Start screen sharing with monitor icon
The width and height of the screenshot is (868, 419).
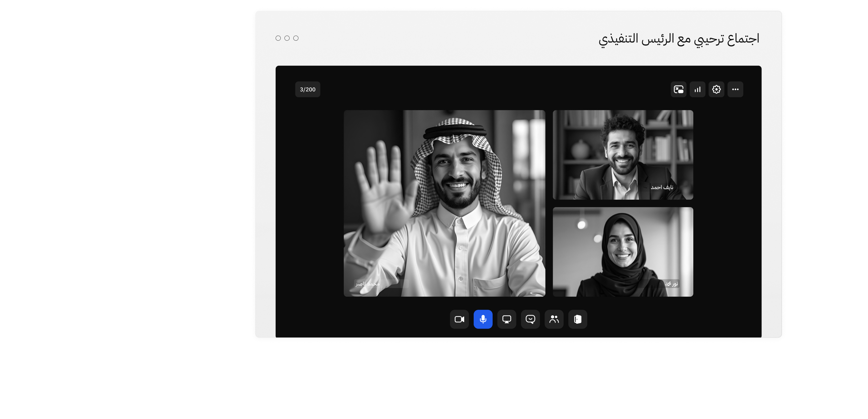coord(507,319)
